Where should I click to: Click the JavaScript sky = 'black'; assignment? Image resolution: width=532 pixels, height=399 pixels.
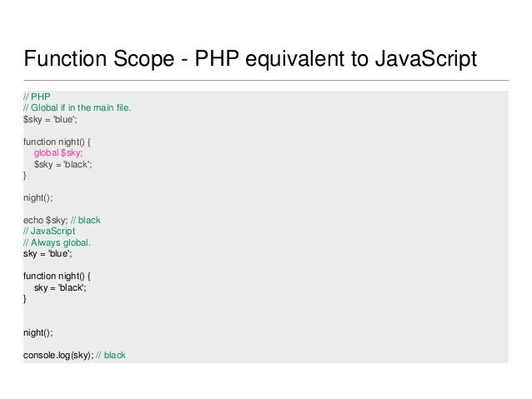tap(60, 288)
